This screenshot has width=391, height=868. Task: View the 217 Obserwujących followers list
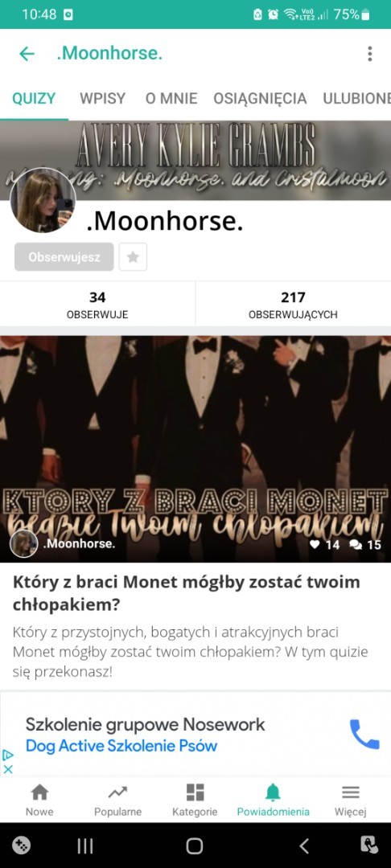coord(293,305)
